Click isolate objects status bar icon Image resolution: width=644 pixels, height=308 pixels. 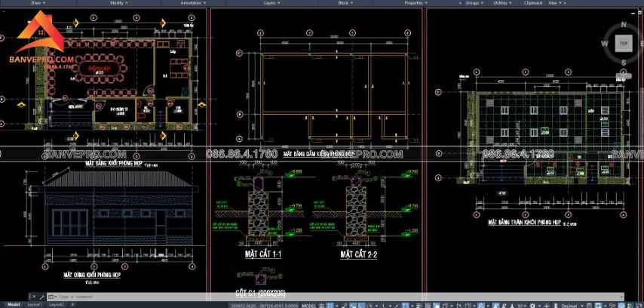point(612,306)
